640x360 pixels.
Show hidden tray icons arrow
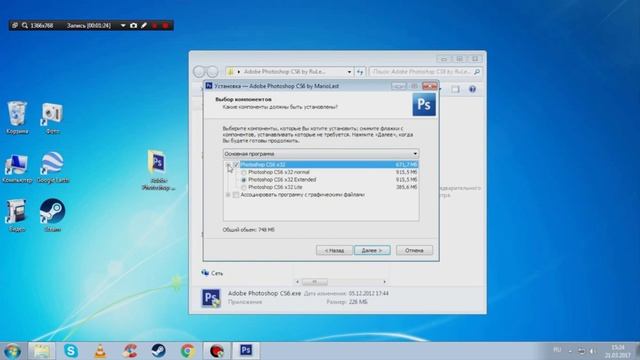tap(570, 351)
